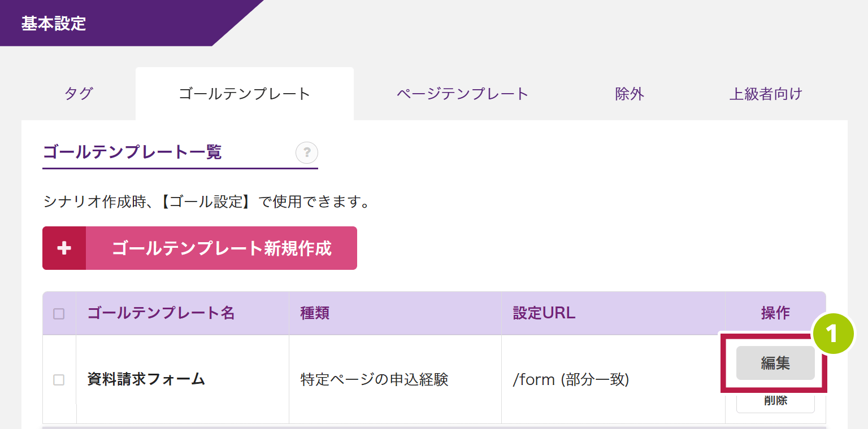The image size is (868, 429).
Task: Toggle the select-all checkbox in table header
Action: pyautogui.click(x=59, y=314)
